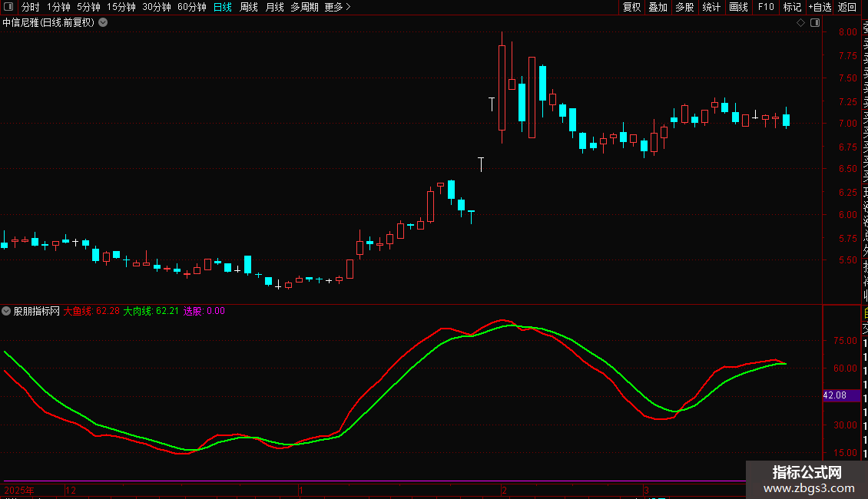Open the 画线 drawing tools
The width and height of the screenshot is (868, 499).
click(x=738, y=7)
